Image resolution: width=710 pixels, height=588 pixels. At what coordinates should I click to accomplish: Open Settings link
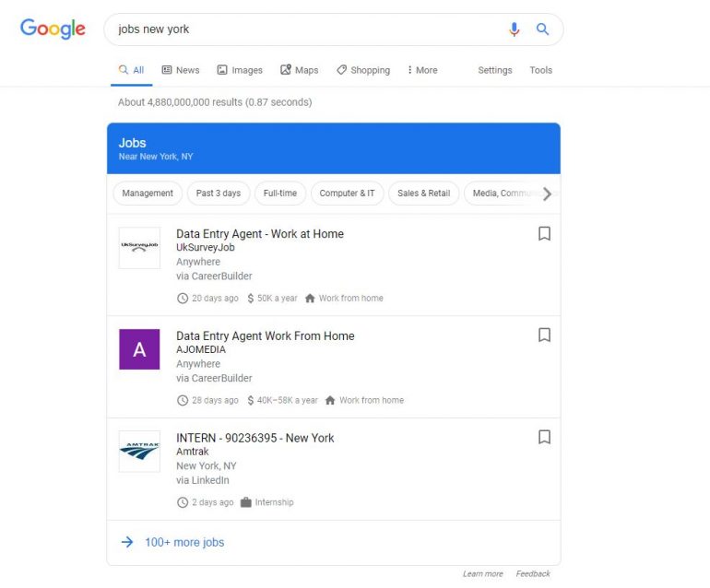click(495, 70)
